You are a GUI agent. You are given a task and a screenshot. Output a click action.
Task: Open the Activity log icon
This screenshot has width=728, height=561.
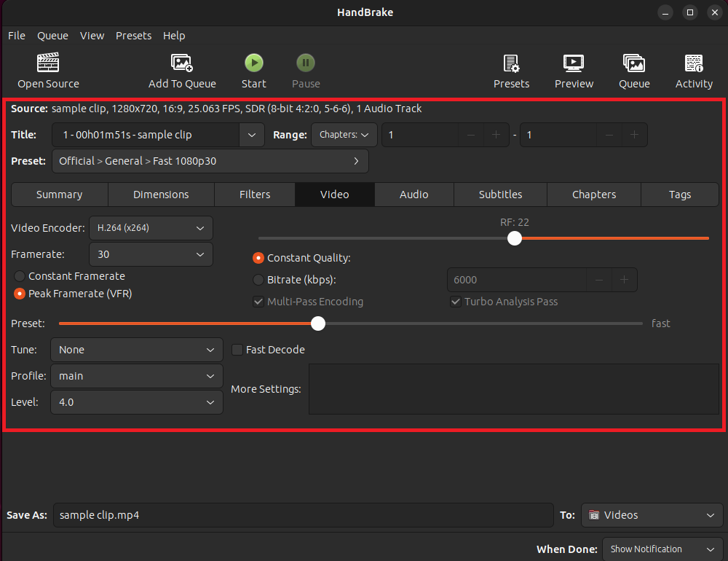693,69
